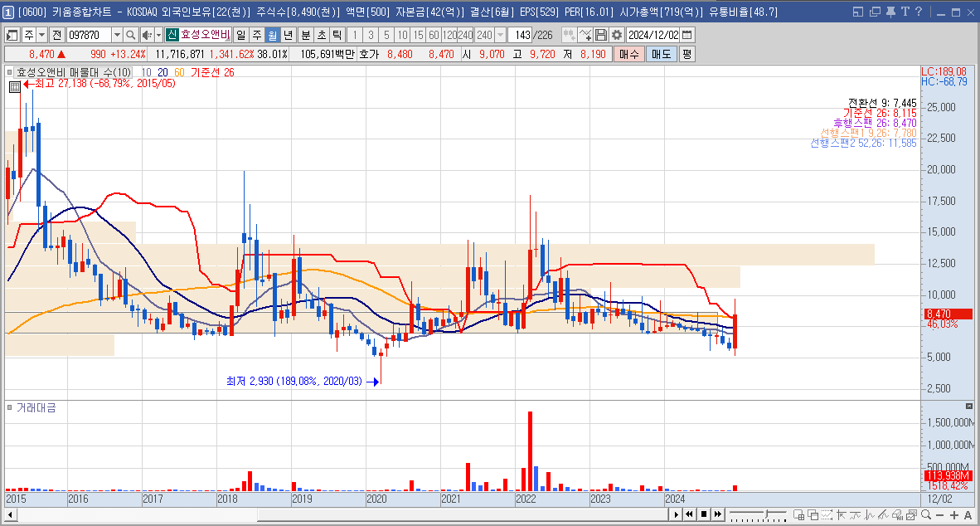980x526 pixels.
Task: Open the 주 market type dropdown arrow
Action: pos(41,35)
